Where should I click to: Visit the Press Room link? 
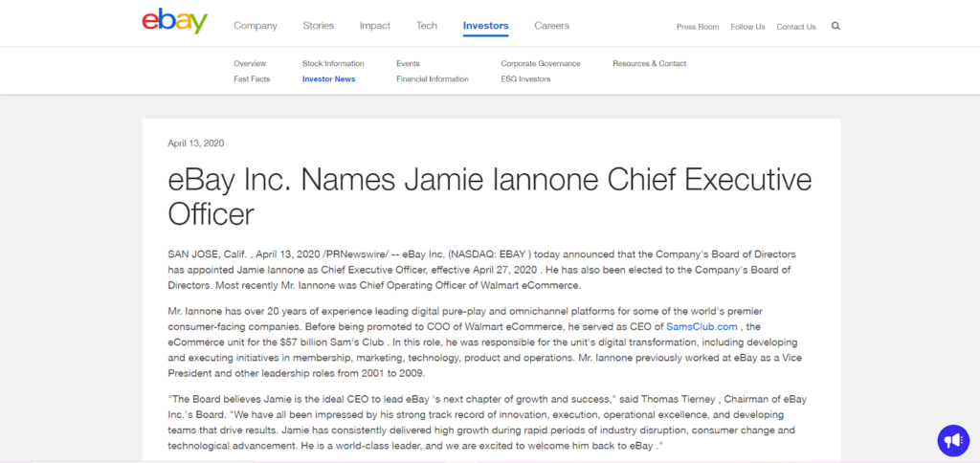(697, 27)
